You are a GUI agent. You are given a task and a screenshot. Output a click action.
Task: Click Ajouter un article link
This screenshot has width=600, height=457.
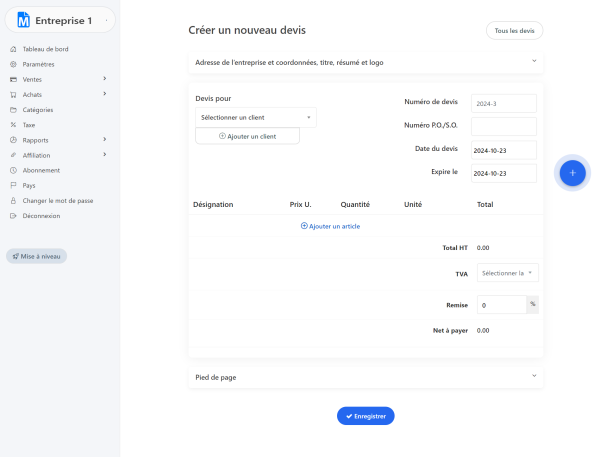coord(330,226)
